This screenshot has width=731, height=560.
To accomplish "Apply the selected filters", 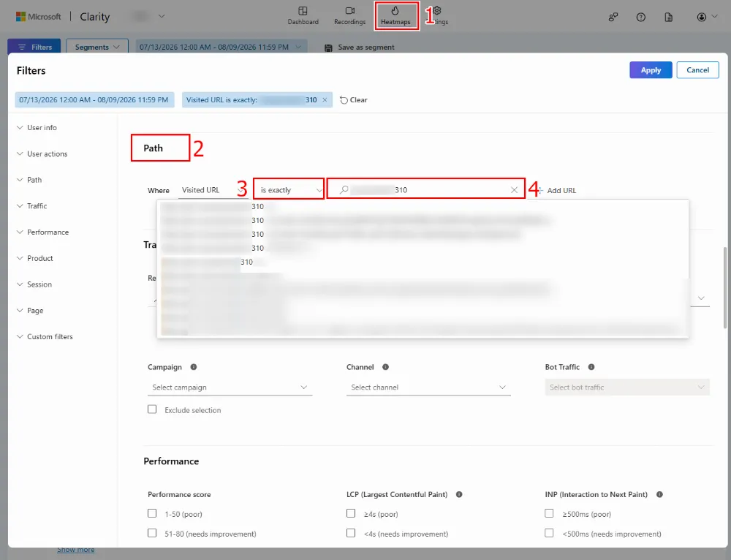I will [651, 70].
